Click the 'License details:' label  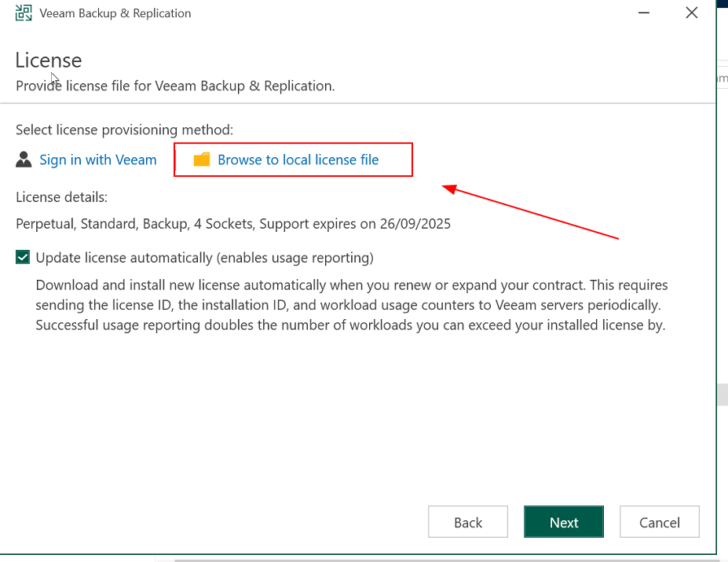[62, 197]
